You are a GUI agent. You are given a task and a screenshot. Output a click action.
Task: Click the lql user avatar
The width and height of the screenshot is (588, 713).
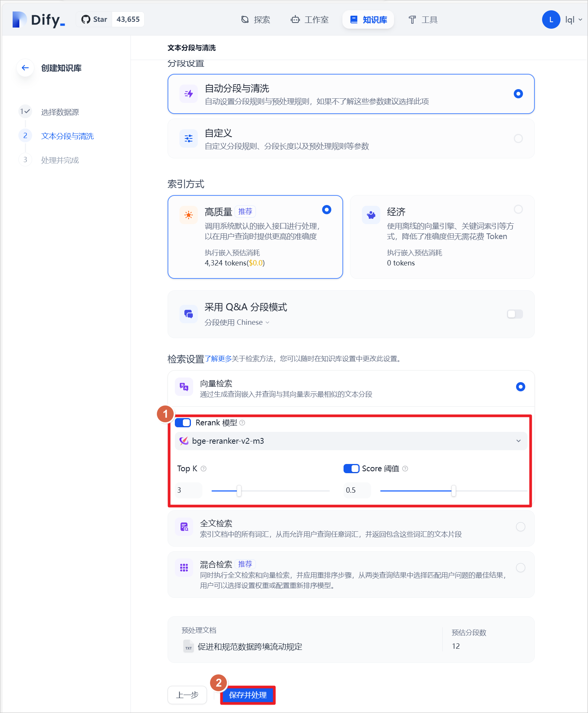point(551,20)
